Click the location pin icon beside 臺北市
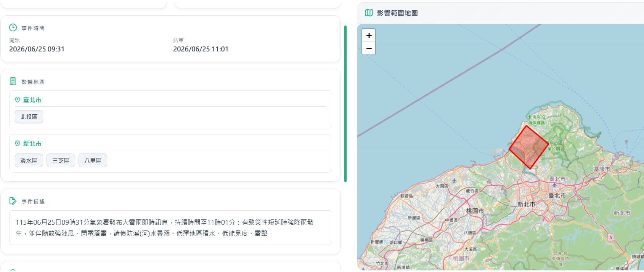This screenshot has height=272, width=644. tap(18, 99)
